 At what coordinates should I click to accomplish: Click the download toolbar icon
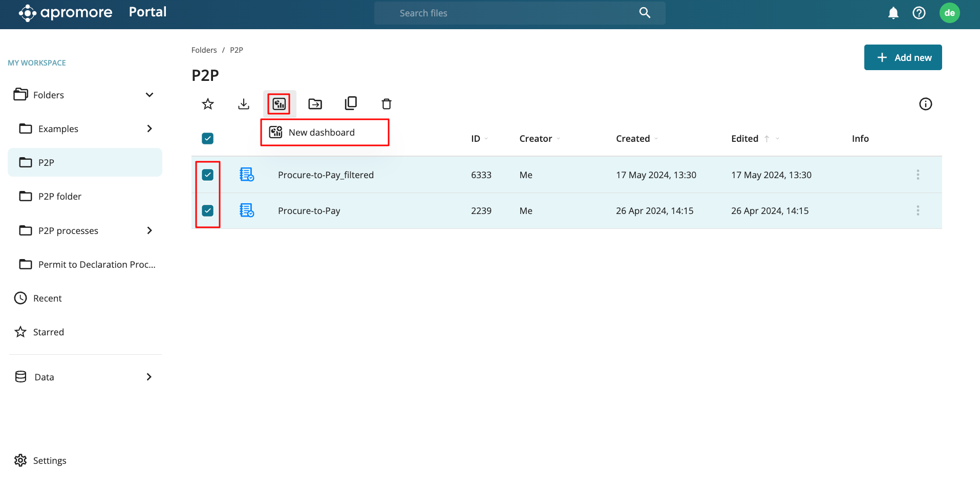[244, 104]
